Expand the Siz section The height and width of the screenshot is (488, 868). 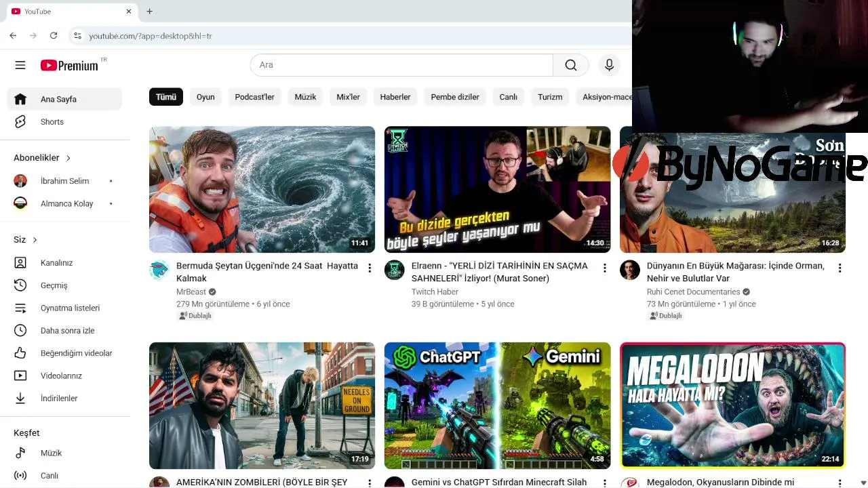click(26, 240)
